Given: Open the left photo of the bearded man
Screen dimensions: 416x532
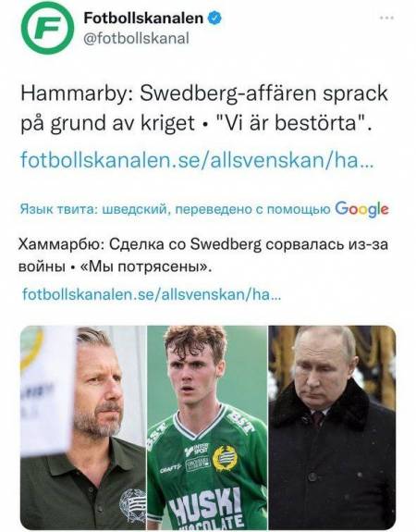Looking at the screenshot, I should pyautogui.click(x=83, y=427).
